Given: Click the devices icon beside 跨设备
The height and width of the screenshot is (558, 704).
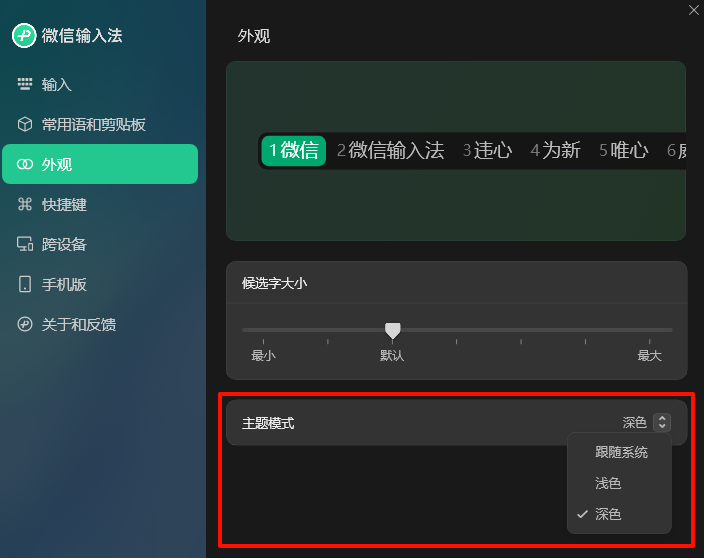Looking at the screenshot, I should 25,244.
